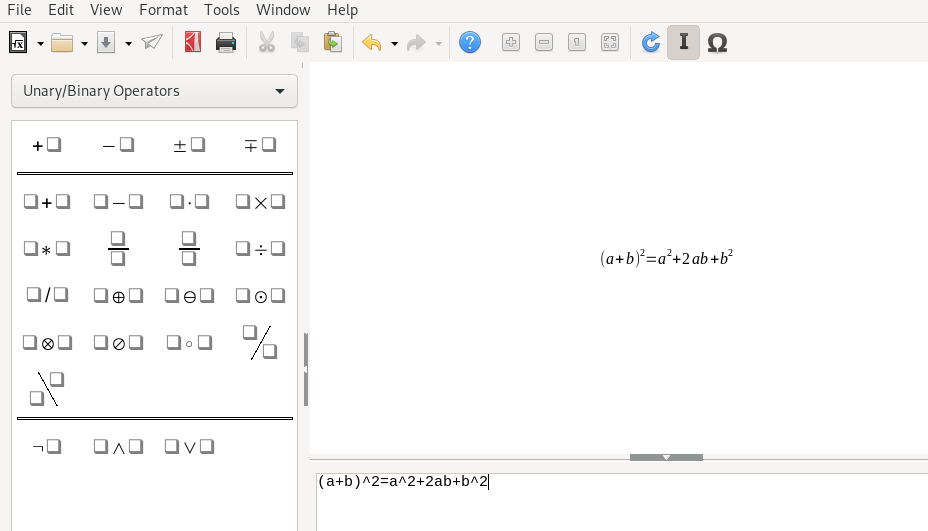Click the Update formula refresh icon
The image size is (928, 531).
click(651, 42)
